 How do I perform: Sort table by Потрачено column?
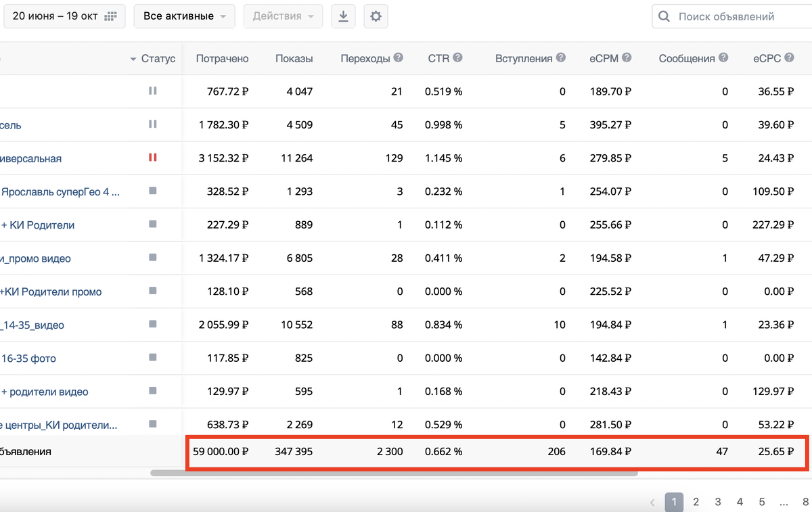coord(222,59)
